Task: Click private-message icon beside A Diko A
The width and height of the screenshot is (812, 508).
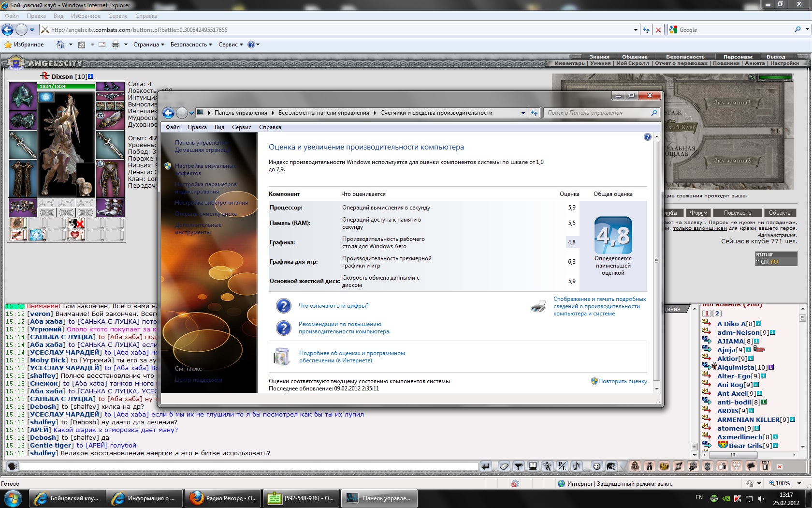Action: click(706, 323)
